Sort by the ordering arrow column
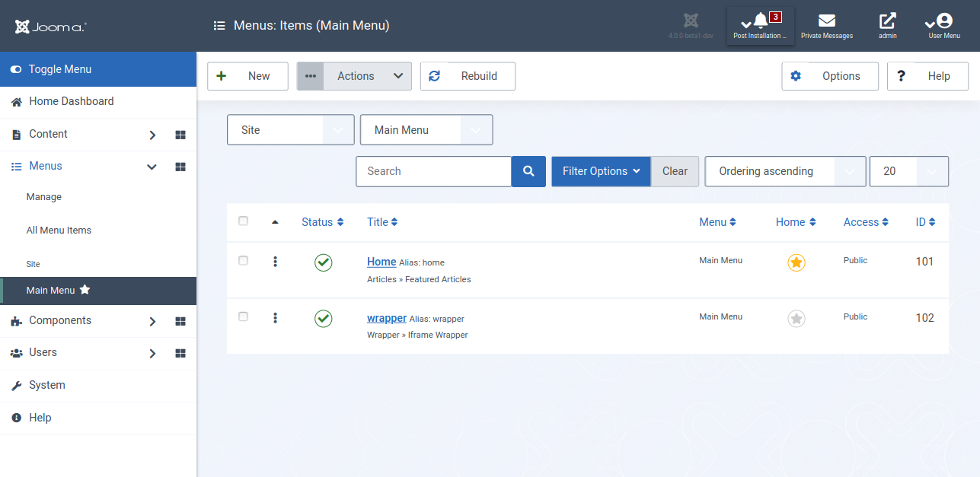This screenshot has height=477, width=980. [275, 222]
